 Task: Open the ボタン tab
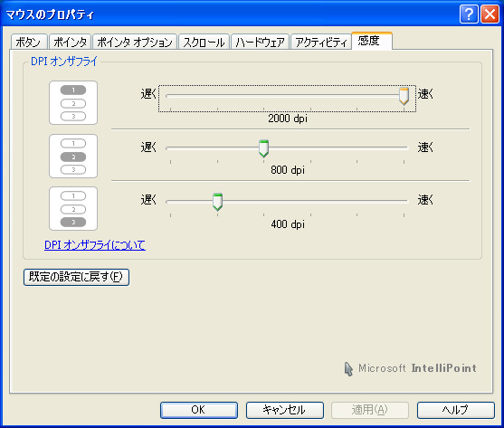click(x=29, y=43)
